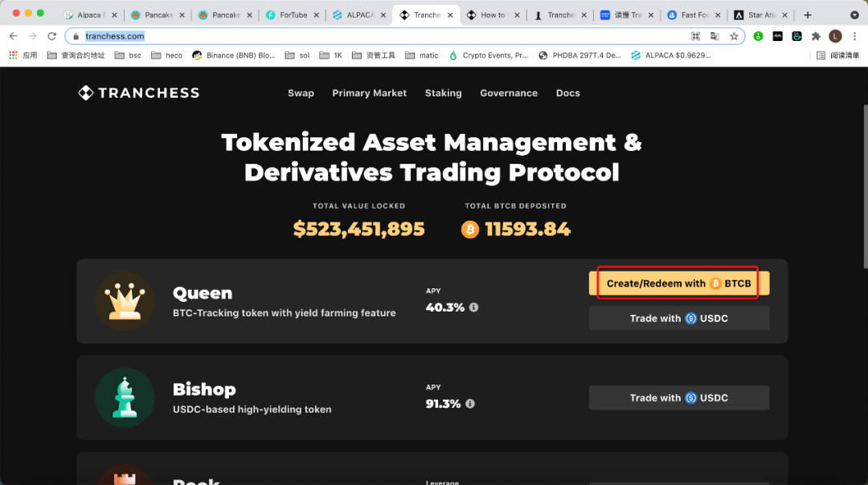Open the 资管工具 bookmark folder
Screen dimensions: 868x485
tap(374, 55)
